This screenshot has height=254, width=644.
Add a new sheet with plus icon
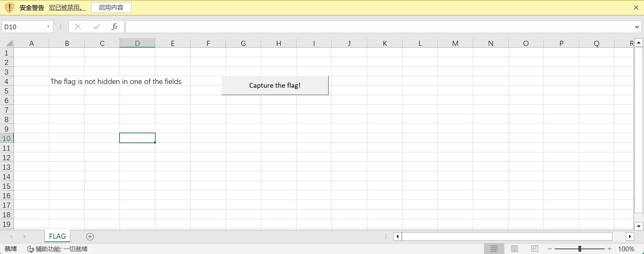click(x=90, y=237)
